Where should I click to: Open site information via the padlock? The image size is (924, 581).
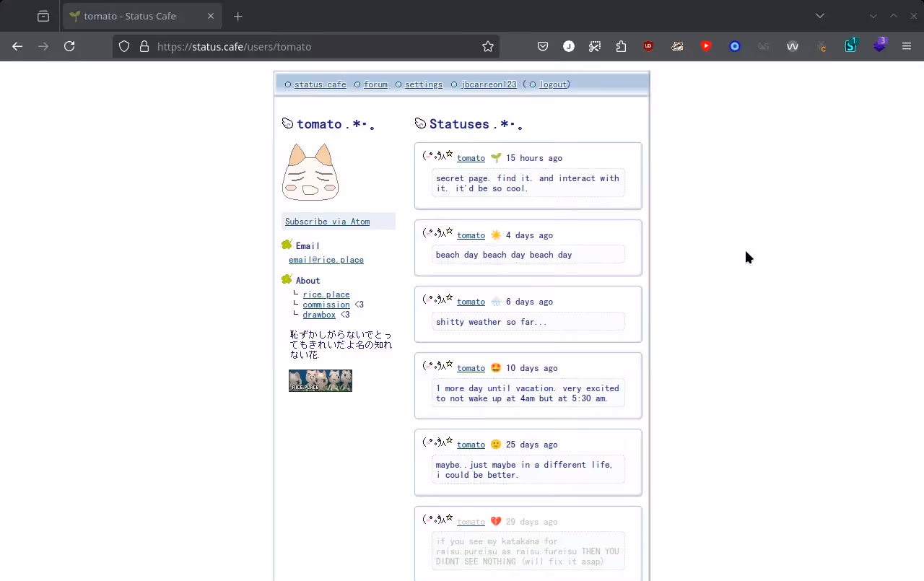(144, 46)
